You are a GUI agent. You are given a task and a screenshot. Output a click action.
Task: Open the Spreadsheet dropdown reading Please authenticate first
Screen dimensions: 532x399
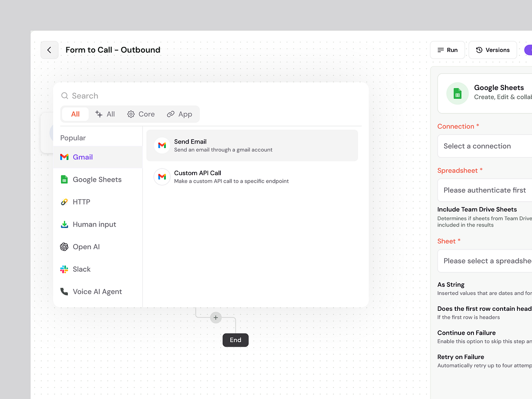click(485, 190)
